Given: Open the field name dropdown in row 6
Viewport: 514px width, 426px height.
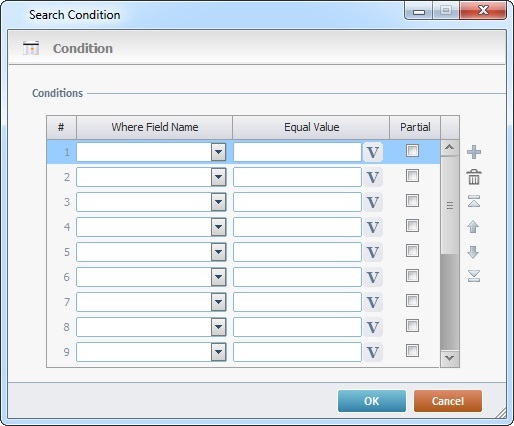Looking at the screenshot, I should pos(219,277).
